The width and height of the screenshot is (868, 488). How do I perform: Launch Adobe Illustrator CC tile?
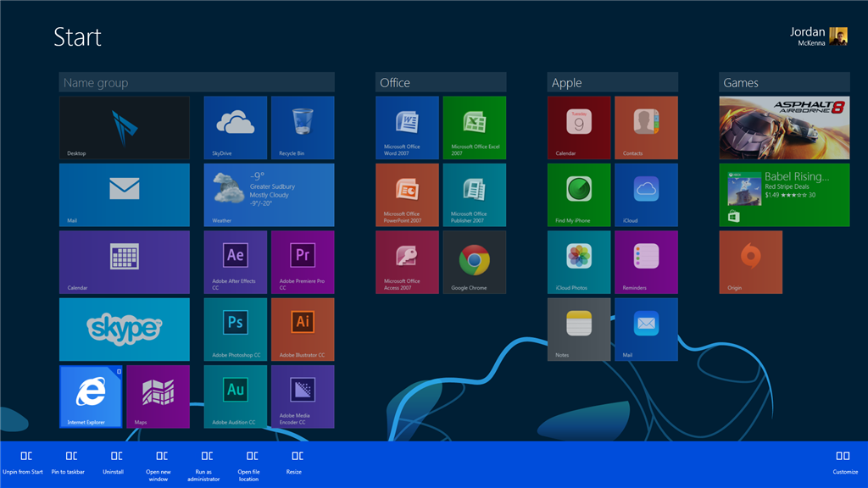click(303, 330)
